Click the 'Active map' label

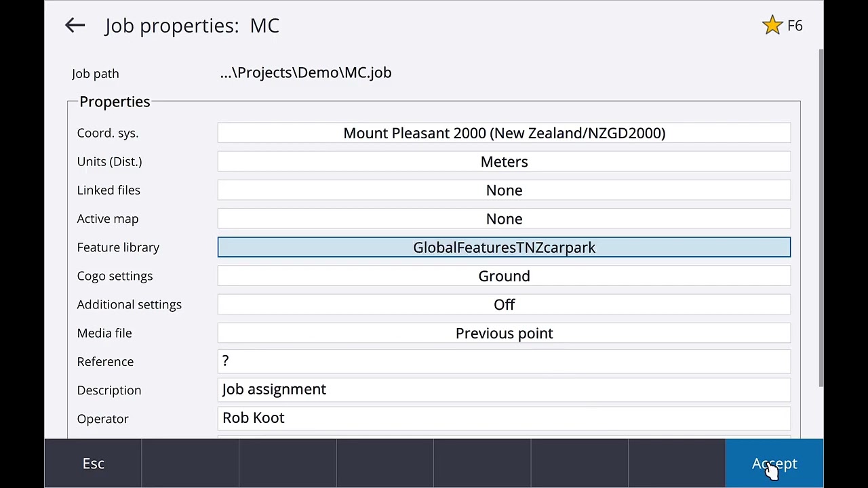coord(107,218)
